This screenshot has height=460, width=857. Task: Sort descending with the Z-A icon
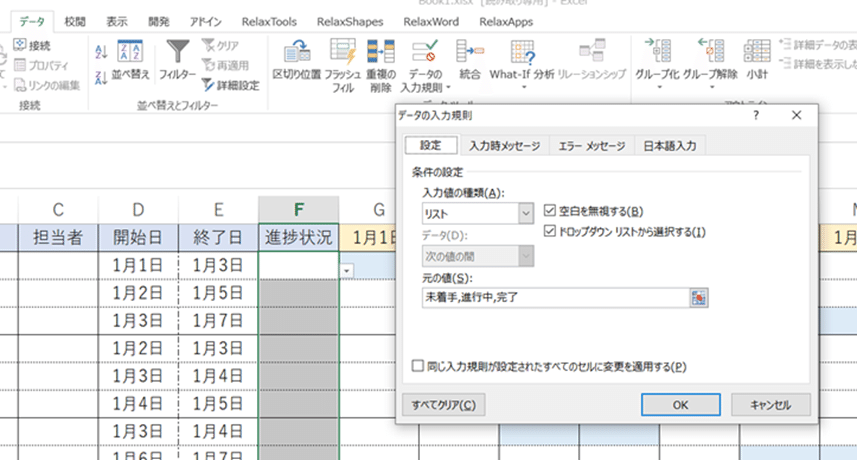(x=101, y=78)
